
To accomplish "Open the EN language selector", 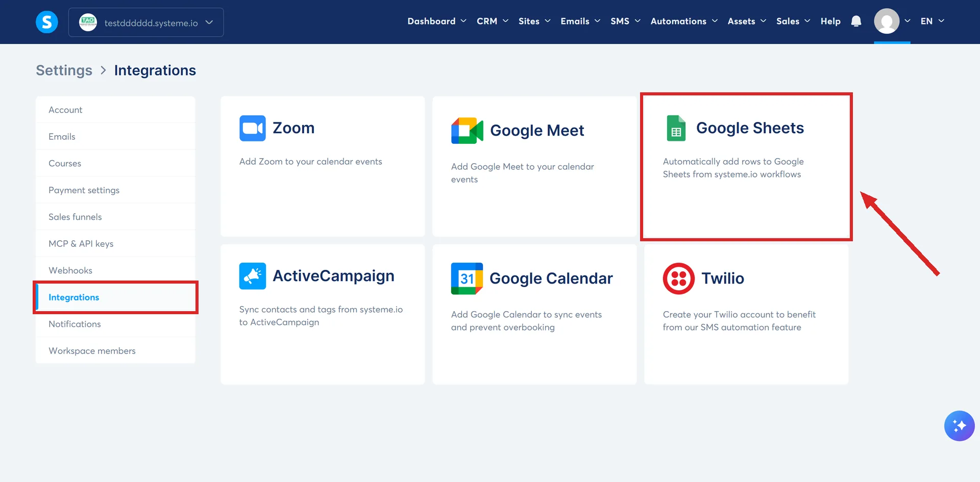I will [x=932, y=21].
